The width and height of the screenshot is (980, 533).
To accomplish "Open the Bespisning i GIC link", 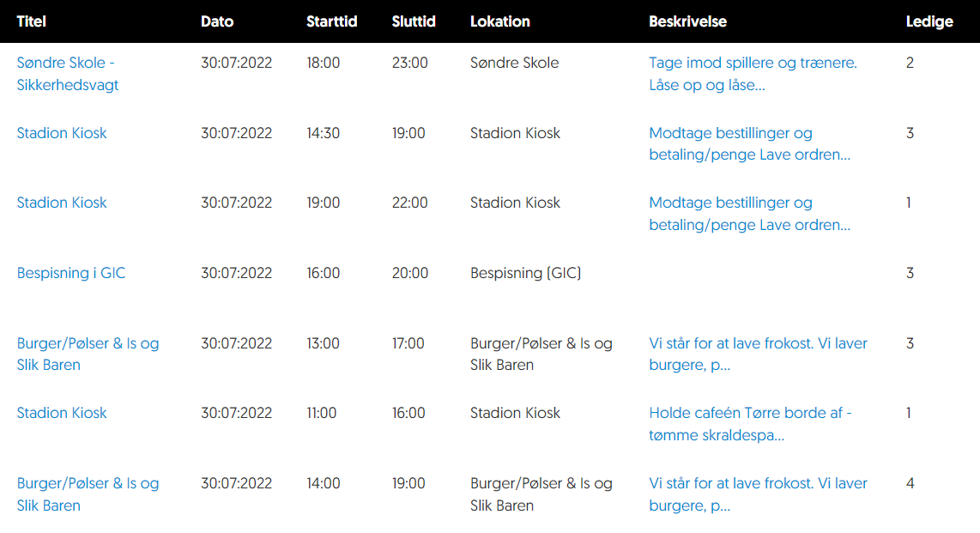I will [71, 273].
